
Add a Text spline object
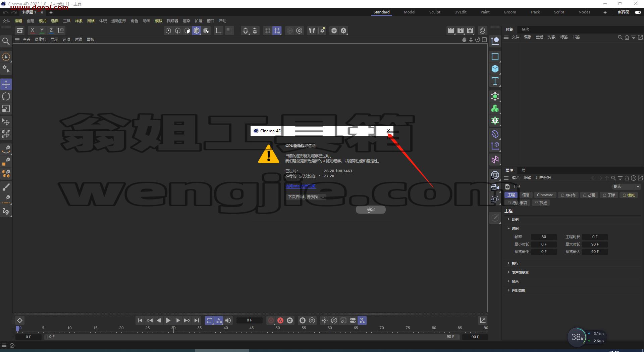click(495, 81)
